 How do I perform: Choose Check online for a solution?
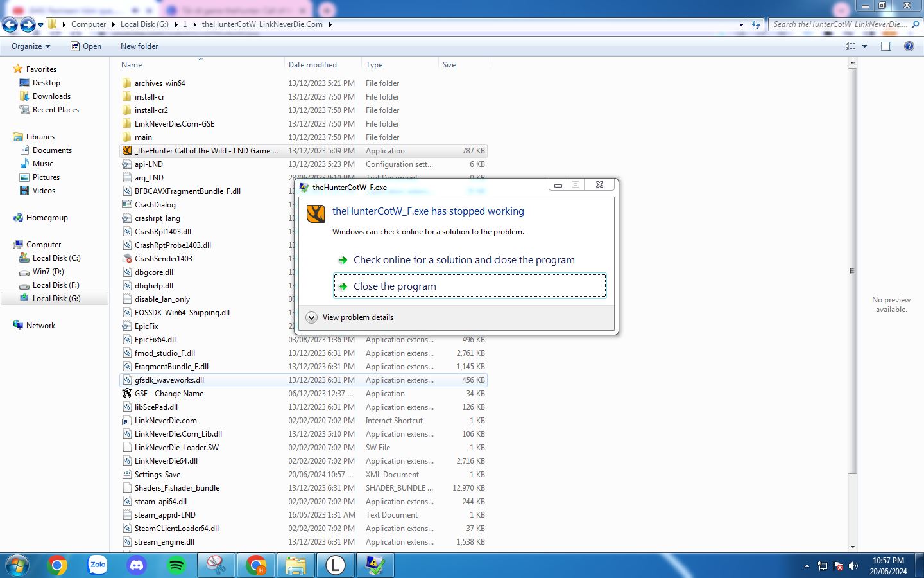pos(463,260)
